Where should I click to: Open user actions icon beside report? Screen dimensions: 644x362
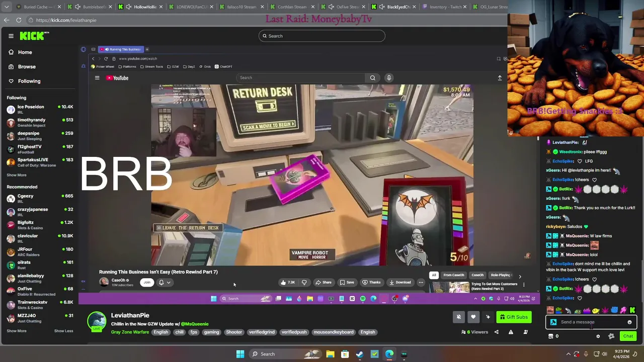point(525,332)
